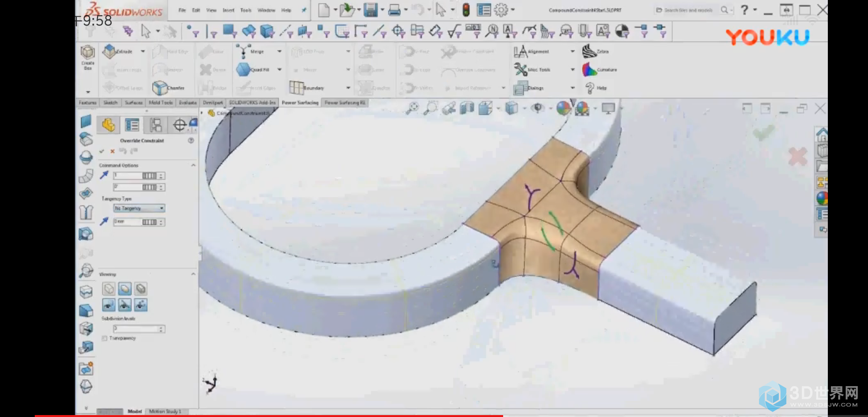Select the Extrude tool

pyautogui.click(x=118, y=51)
